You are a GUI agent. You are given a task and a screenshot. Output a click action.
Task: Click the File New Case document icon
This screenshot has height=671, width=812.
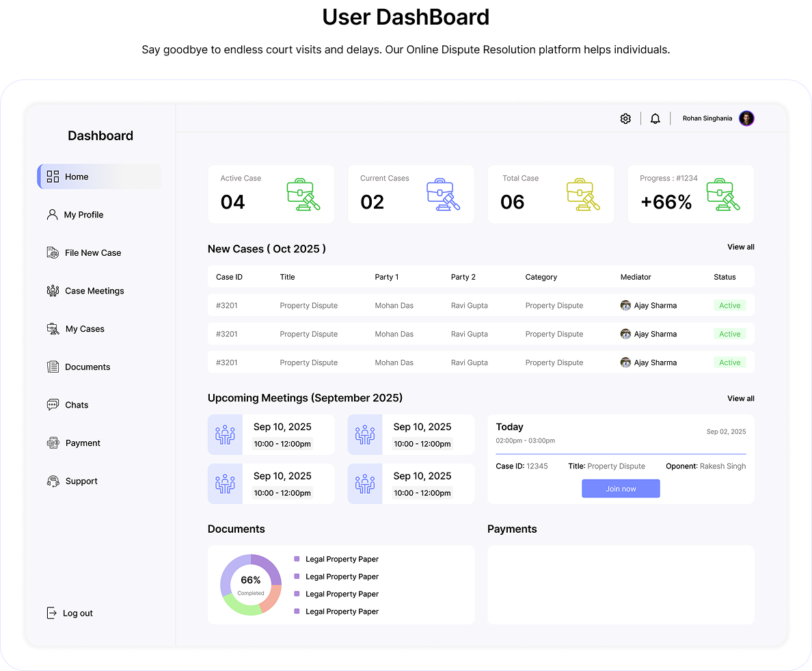tap(53, 252)
